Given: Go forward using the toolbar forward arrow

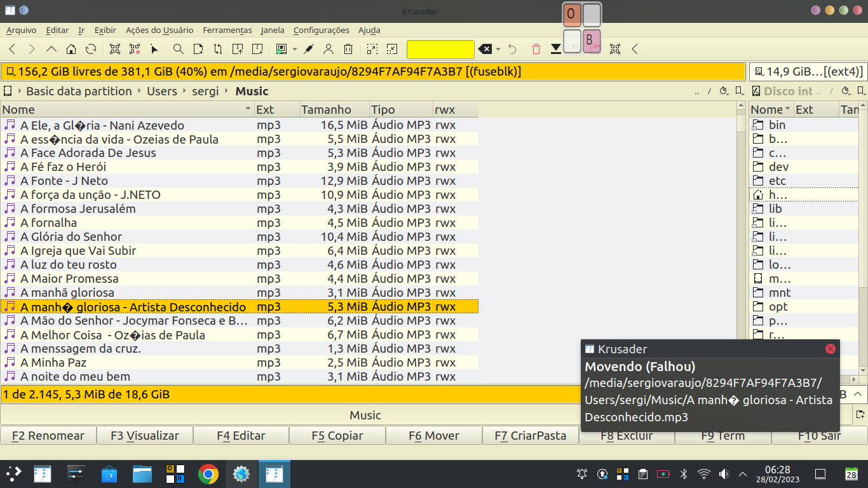Looking at the screenshot, I should click(32, 49).
